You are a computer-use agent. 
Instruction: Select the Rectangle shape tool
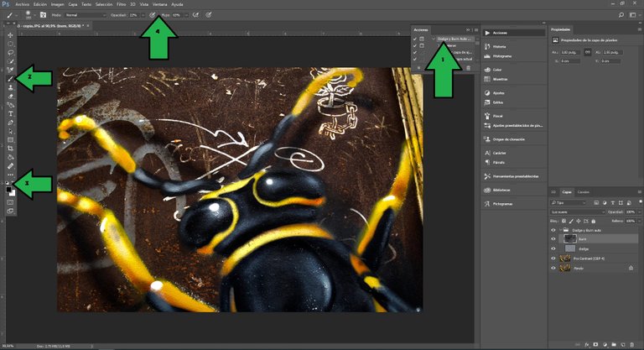click(x=10, y=140)
